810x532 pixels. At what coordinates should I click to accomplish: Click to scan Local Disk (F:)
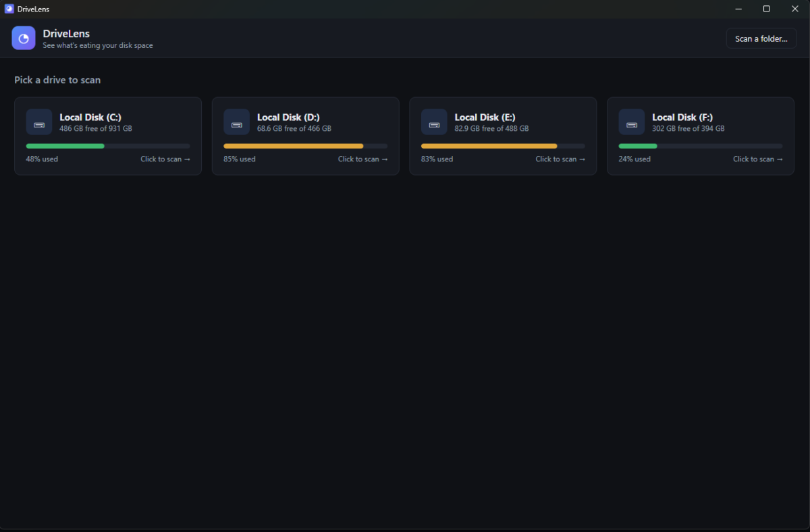click(758, 159)
